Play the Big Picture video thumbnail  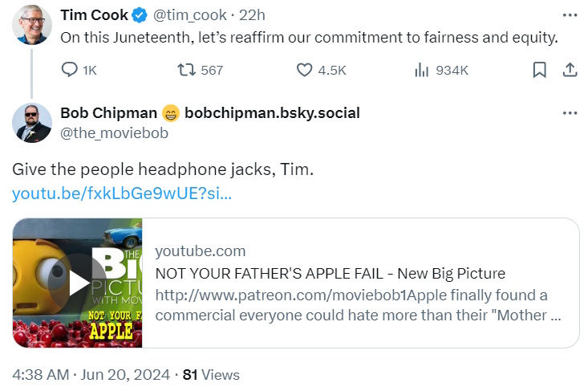click(78, 283)
